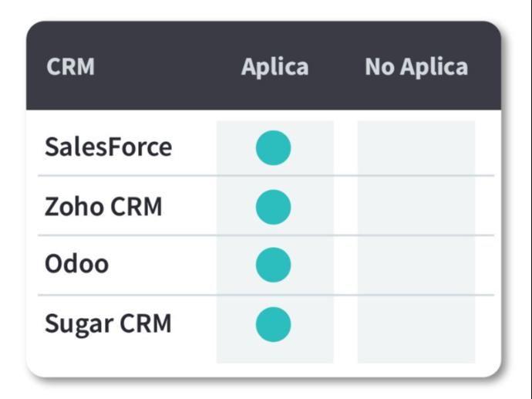Set Sugar CRM to No Aplica

coord(416,324)
